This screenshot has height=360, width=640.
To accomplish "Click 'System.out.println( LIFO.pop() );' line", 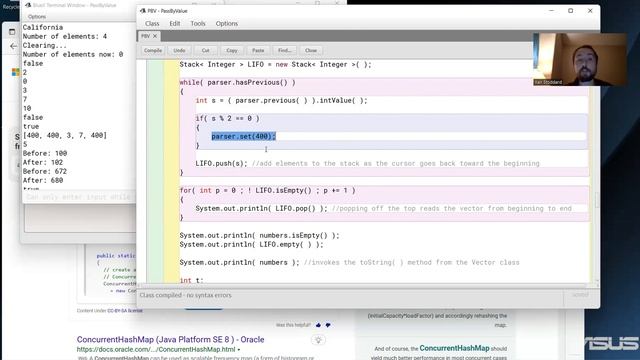I will [x=261, y=208].
